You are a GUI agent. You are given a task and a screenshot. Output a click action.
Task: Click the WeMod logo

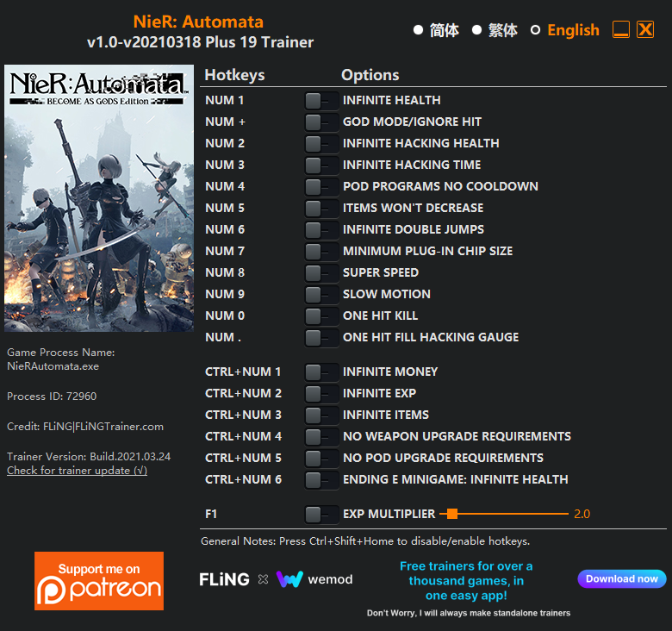point(314,579)
